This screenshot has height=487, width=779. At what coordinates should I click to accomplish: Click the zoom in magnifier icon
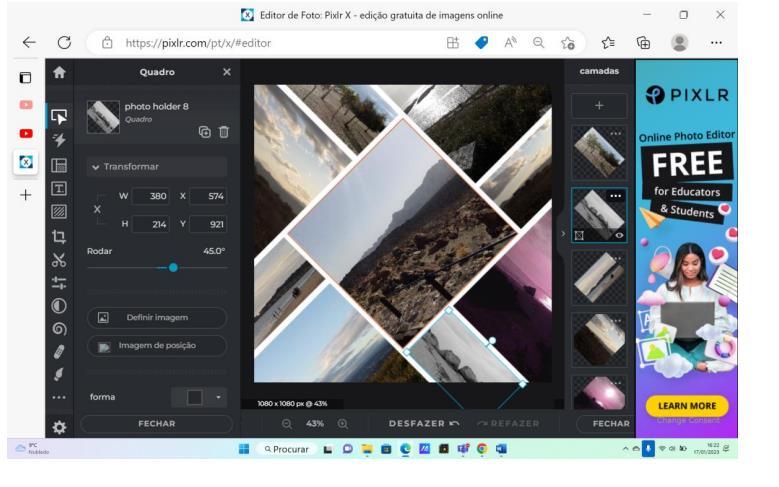(x=343, y=423)
